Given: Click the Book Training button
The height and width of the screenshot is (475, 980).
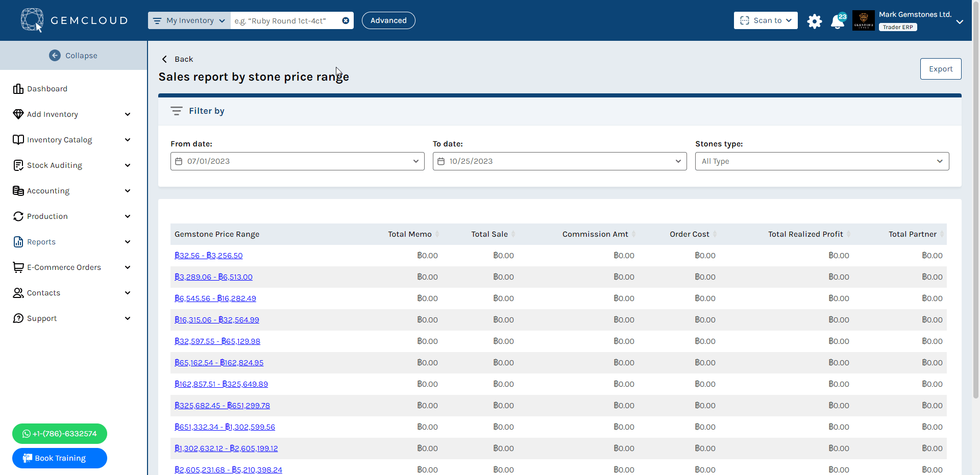Looking at the screenshot, I should click(x=60, y=458).
